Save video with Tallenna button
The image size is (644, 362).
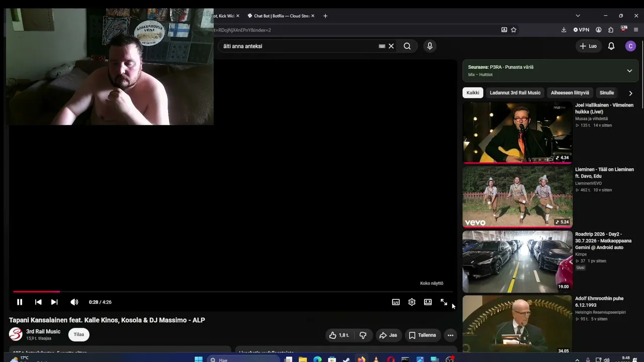tap(423, 335)
